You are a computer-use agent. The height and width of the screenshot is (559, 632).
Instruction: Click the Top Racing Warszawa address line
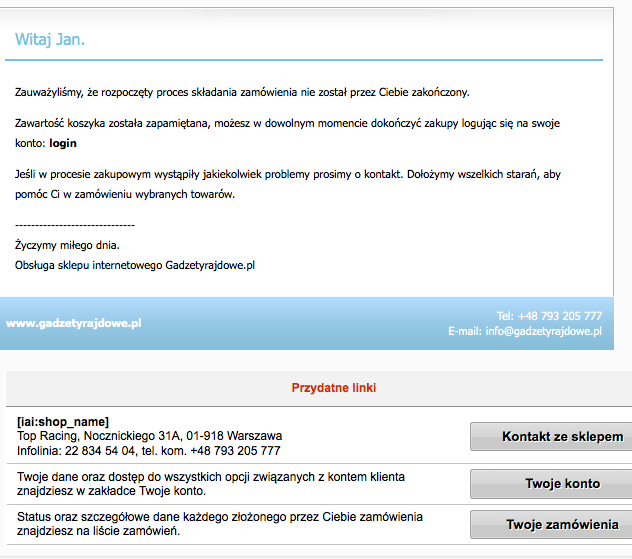pyautogui.click(x=150, y=436)
